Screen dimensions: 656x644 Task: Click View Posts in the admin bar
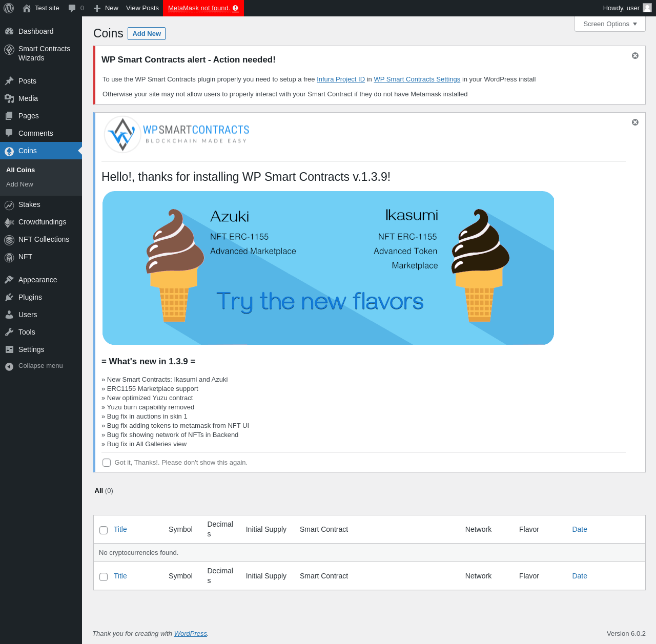[142, 8]
